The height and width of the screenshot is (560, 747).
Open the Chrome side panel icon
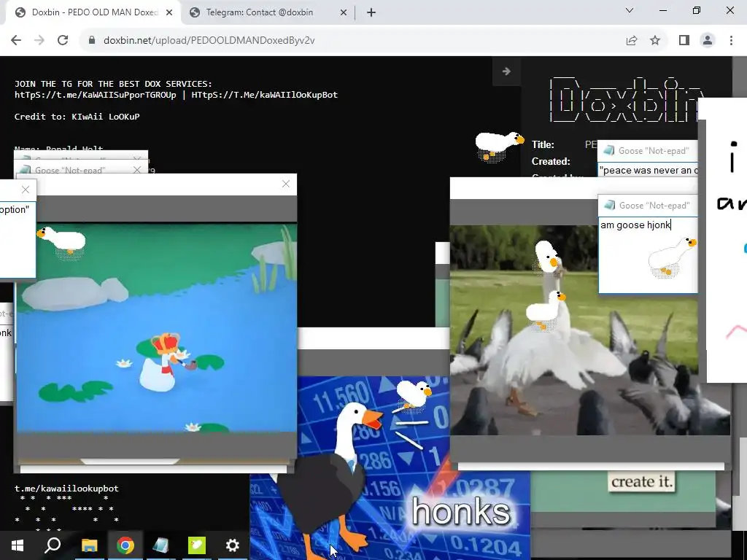[684, 41]
